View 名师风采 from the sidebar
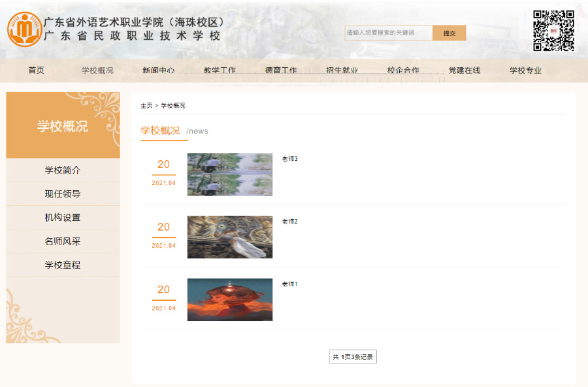This screenshot has height=387, width=588. [63, 241]
